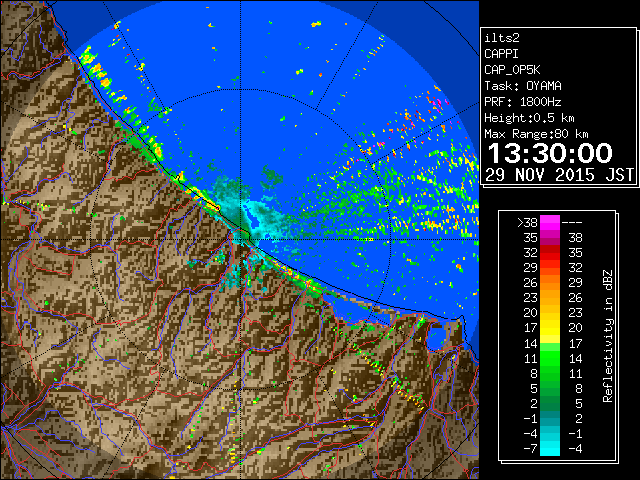Screen dimensions: 640x480
Task: Click the cyan -7 to -4 dBZ band
Action: pos(550,448)
